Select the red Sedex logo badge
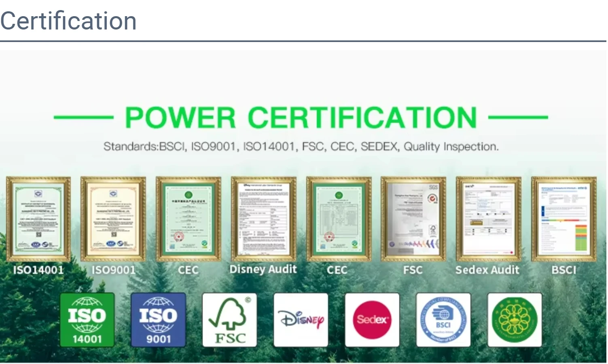Image resolution: width=608 pixels, height=364 pixels. [x=372, y=320]
